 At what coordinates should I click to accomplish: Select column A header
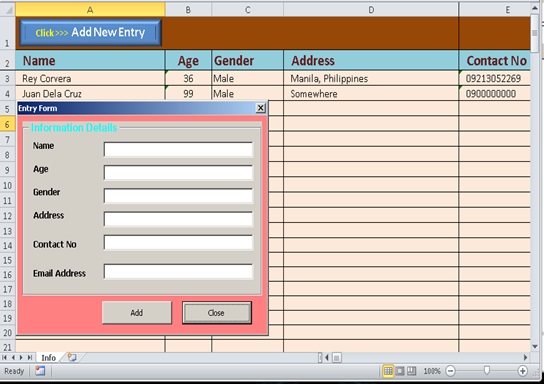tap(90, 10)
